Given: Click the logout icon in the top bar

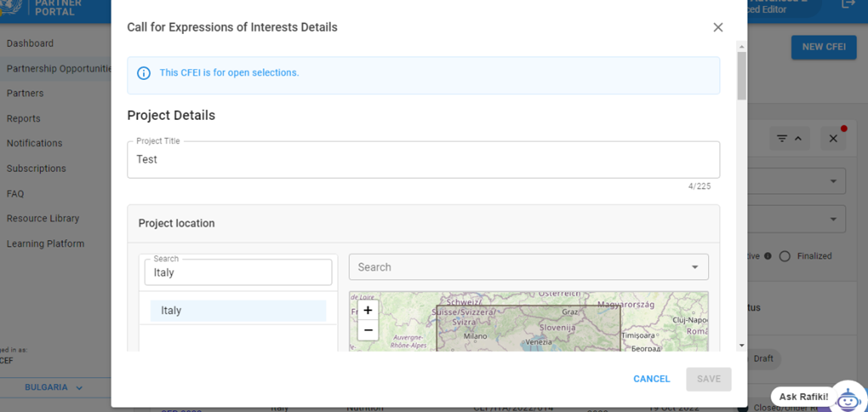Looking at the screenshot, I should tap(848, 3).
